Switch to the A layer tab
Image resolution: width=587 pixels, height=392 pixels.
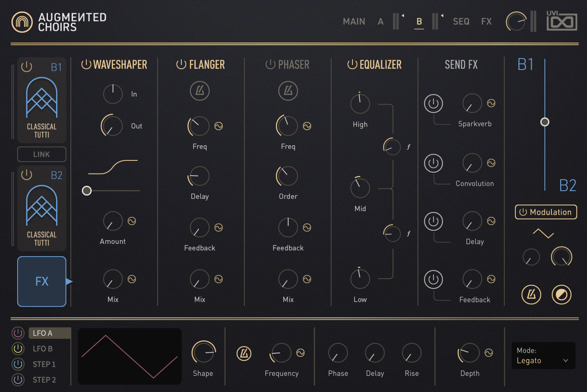pos(380,21)
